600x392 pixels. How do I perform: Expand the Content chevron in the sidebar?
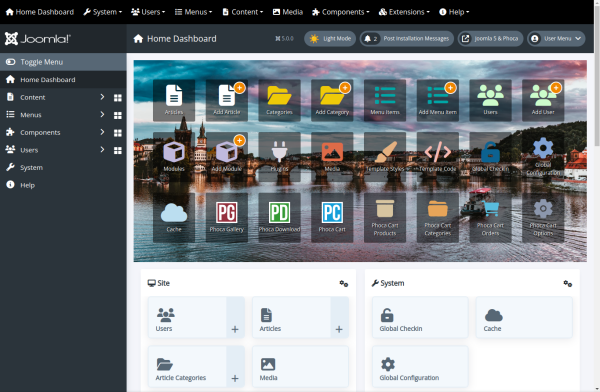coord(102,97)
